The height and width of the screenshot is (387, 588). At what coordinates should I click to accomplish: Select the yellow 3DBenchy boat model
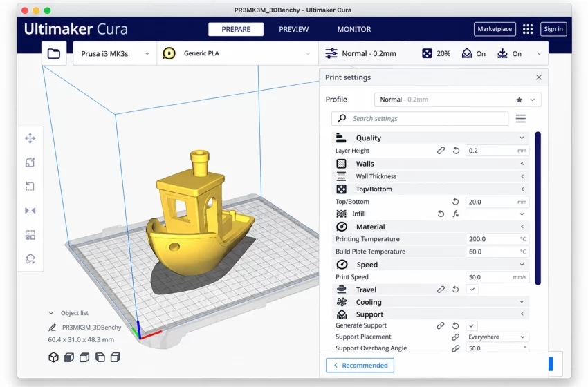click(199, 221)
